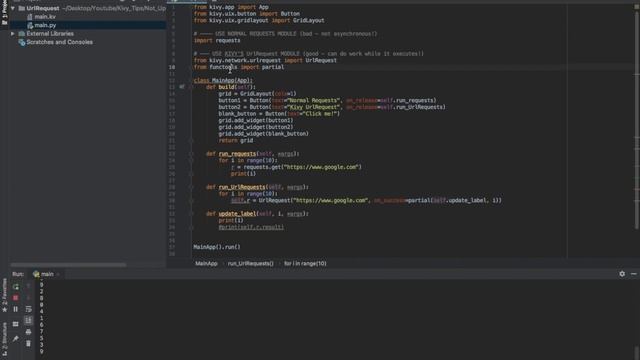Click the main.kv file icon
The image size is (640, 360).
30,17
